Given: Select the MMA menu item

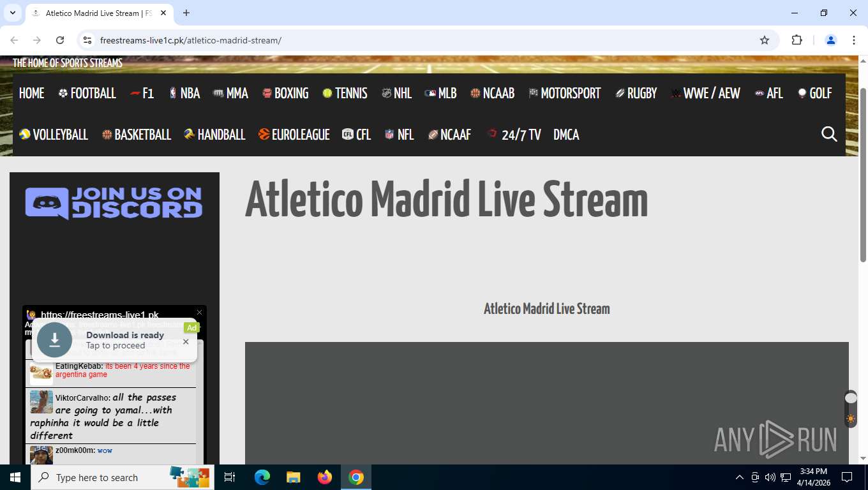Looking at the screenshot, I should coord(230,93).
